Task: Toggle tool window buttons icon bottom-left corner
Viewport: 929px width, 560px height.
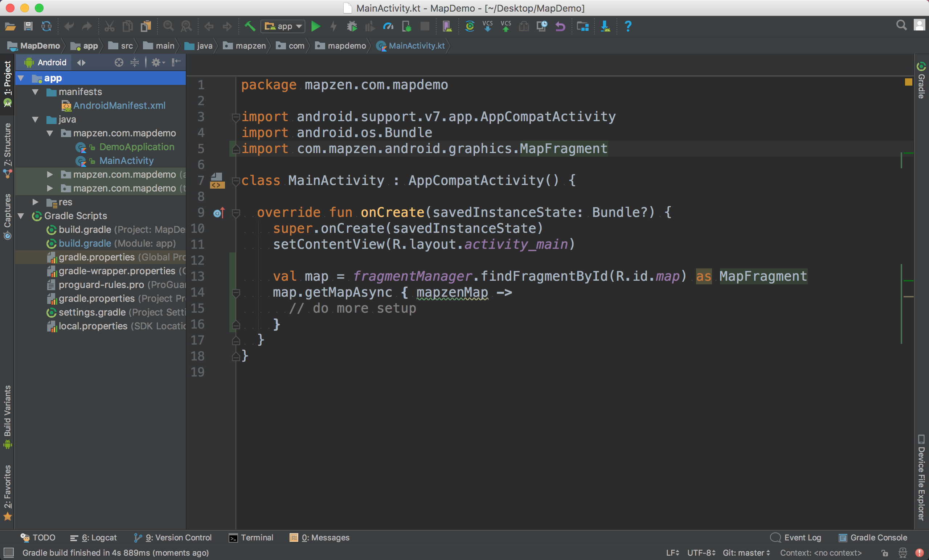Action: click(x=8, y=552)
